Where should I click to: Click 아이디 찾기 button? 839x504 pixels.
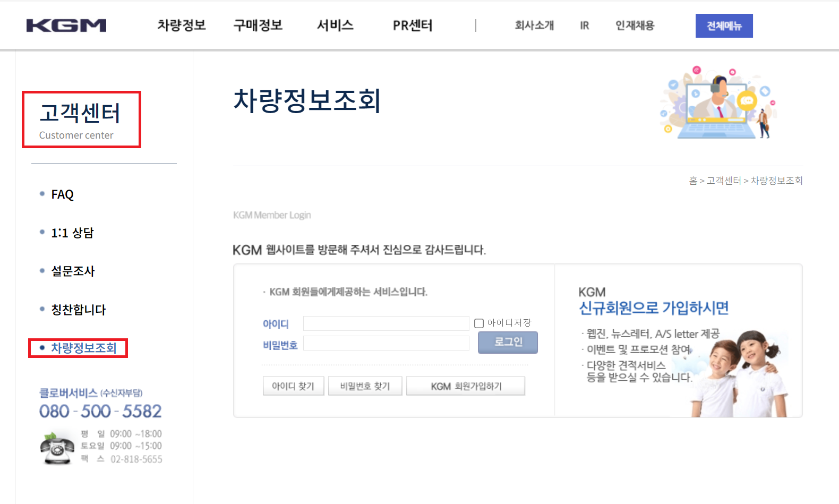coord(293,386)
